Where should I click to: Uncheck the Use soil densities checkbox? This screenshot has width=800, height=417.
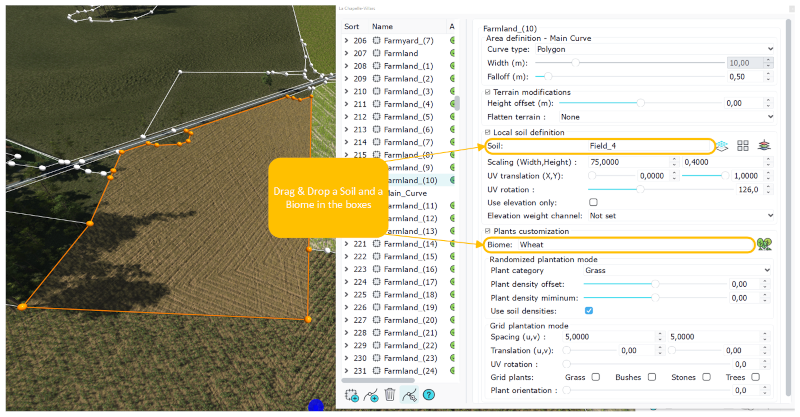pos(589,310)
